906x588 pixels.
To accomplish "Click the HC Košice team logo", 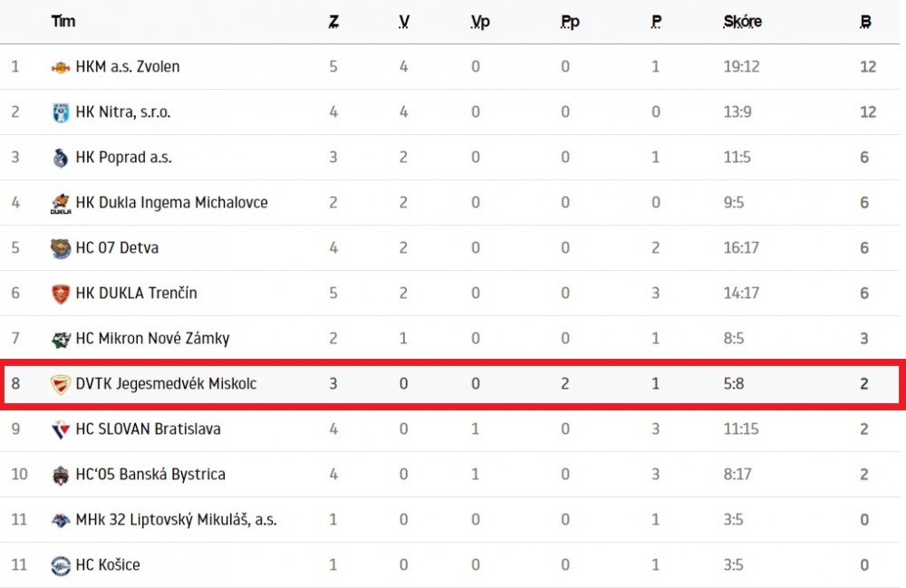I will point(61,565).
